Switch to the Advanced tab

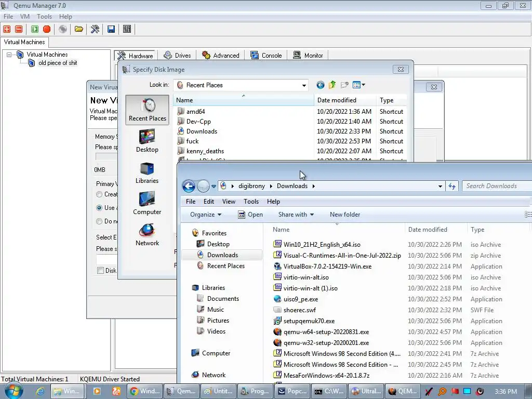221,55
